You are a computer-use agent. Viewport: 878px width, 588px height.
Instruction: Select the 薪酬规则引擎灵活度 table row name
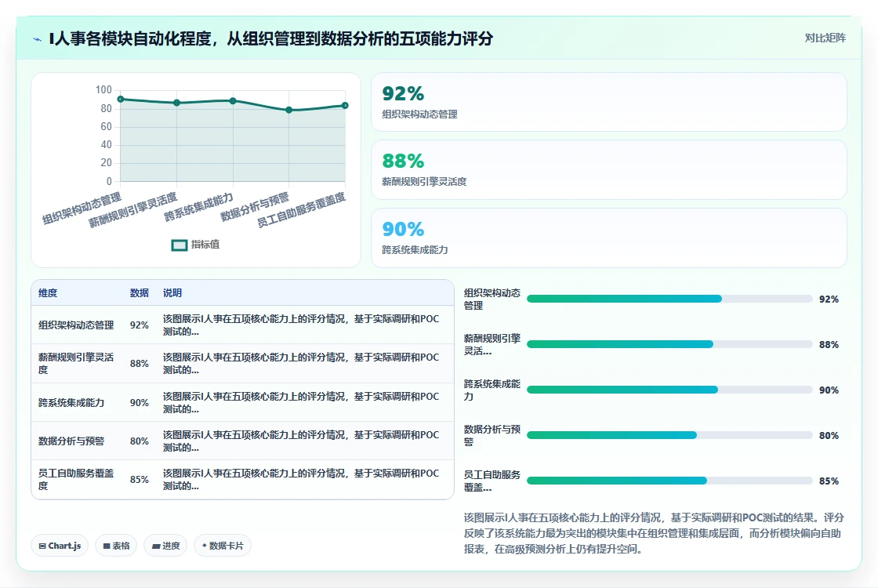point(76,364)
